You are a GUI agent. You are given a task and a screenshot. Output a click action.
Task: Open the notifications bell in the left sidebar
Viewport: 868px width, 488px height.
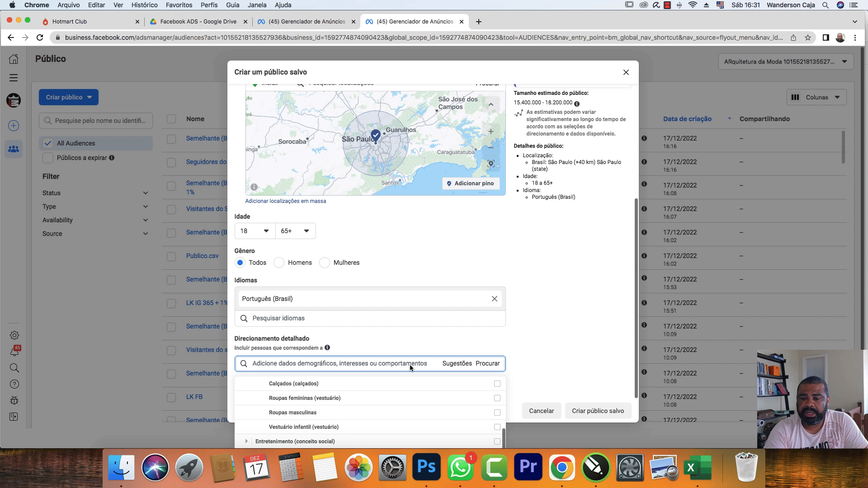[14, 352]
